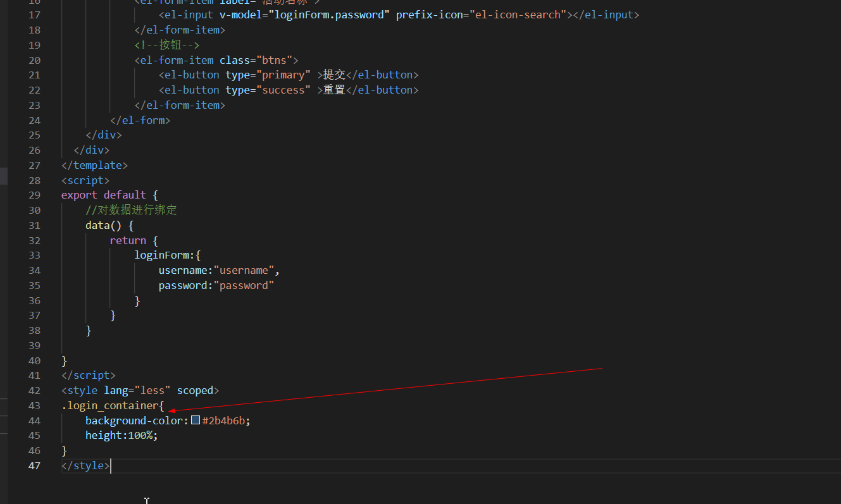Image resolution: width=841 pixels, height=504 pixels.
Task: Click the closing </style> tag
Action: point(85,465)
